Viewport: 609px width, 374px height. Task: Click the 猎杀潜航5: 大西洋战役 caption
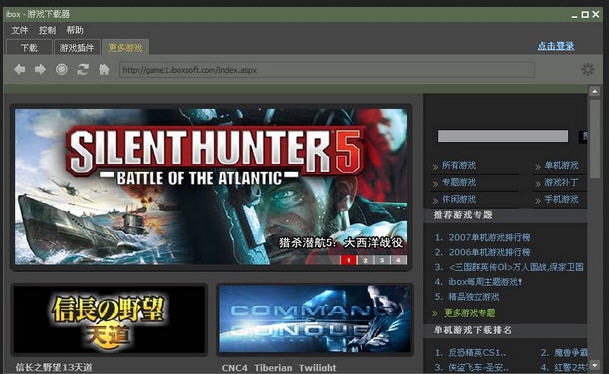(341, 243)
